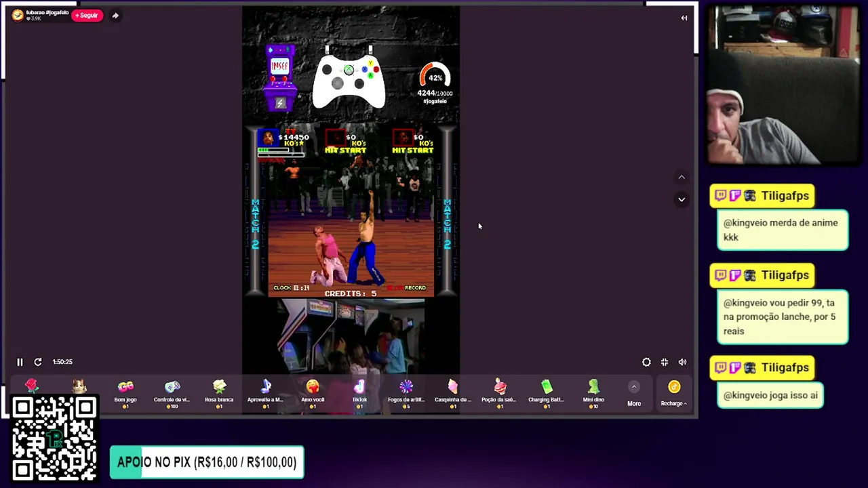
Task: Go to previous stream with up chevron
Action: click(x=682, y=178)
